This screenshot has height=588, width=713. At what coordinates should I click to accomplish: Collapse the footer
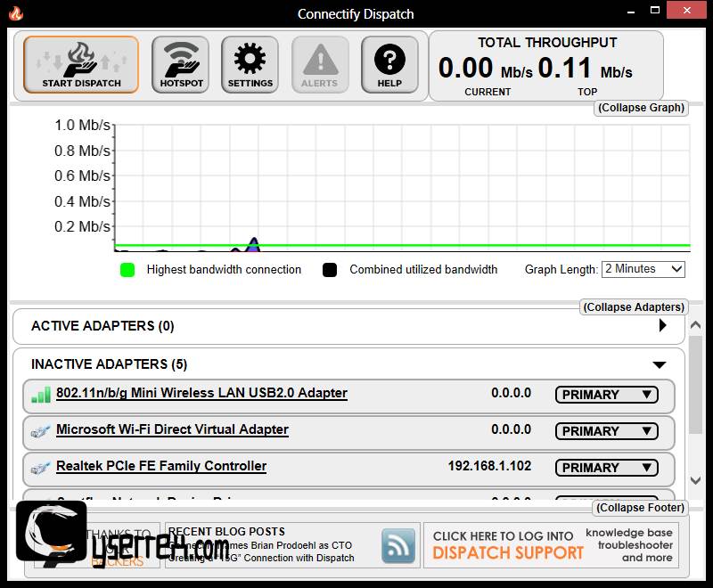pos(640,508)
